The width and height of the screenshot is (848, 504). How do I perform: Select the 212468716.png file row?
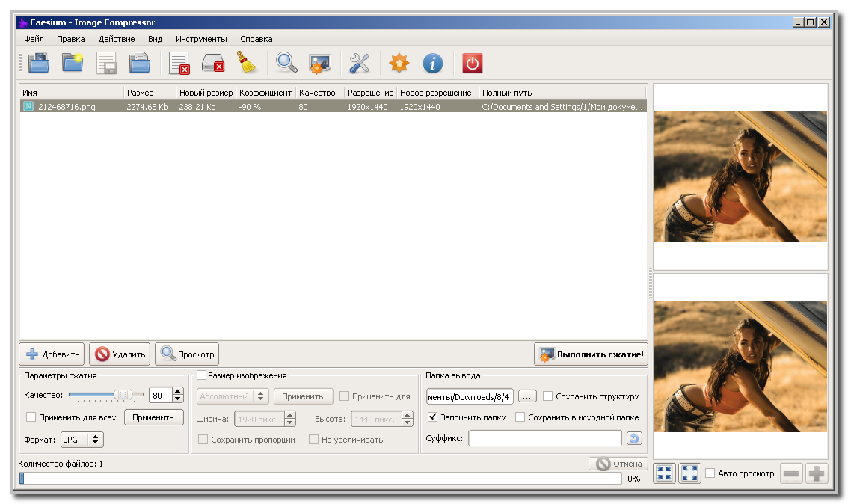pyautogui.click(x=334, y=106)
